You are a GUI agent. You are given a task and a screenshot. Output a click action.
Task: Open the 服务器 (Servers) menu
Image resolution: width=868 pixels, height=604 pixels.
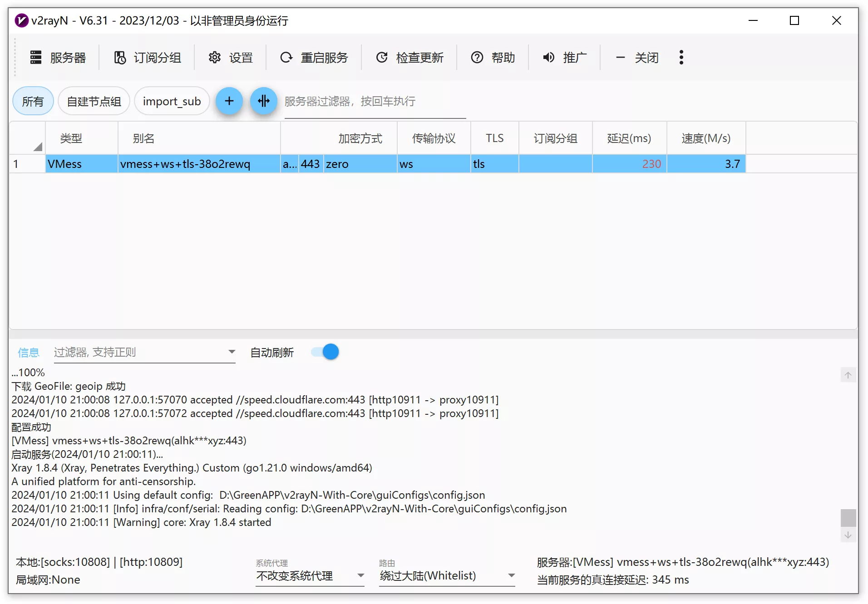(58, 58)
